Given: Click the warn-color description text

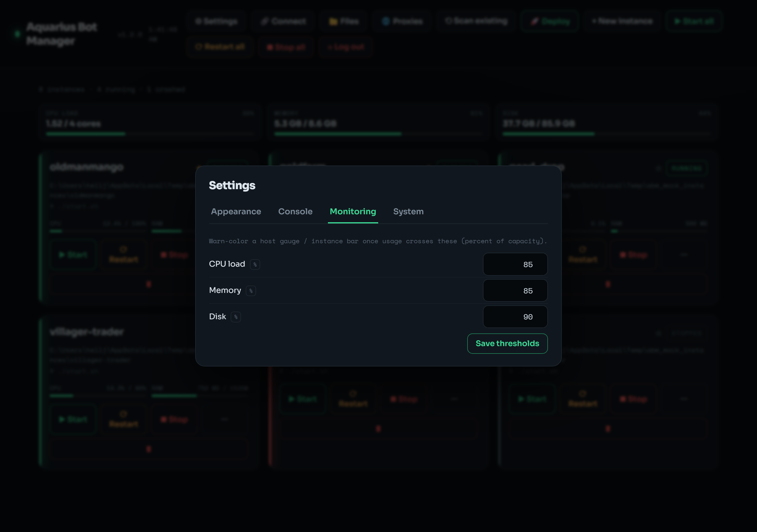Looking at the screenshot, I should (378, 241).
